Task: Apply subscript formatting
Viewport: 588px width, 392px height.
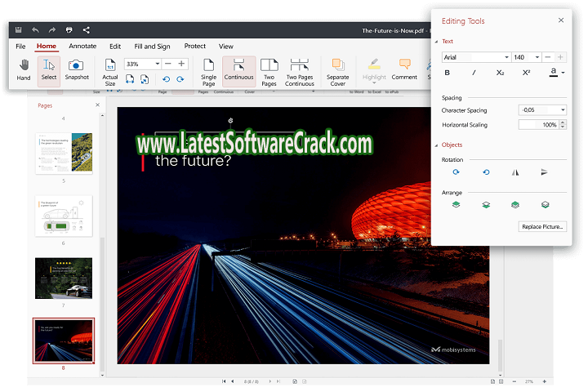Action: point(501,73)
